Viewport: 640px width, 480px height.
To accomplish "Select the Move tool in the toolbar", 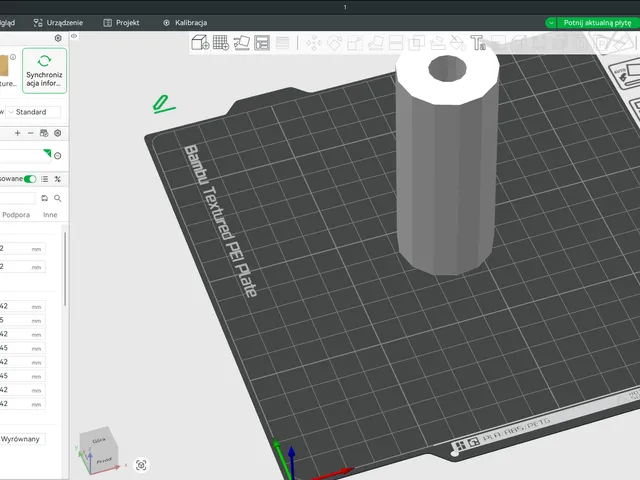I will click(x=314, y=43).
